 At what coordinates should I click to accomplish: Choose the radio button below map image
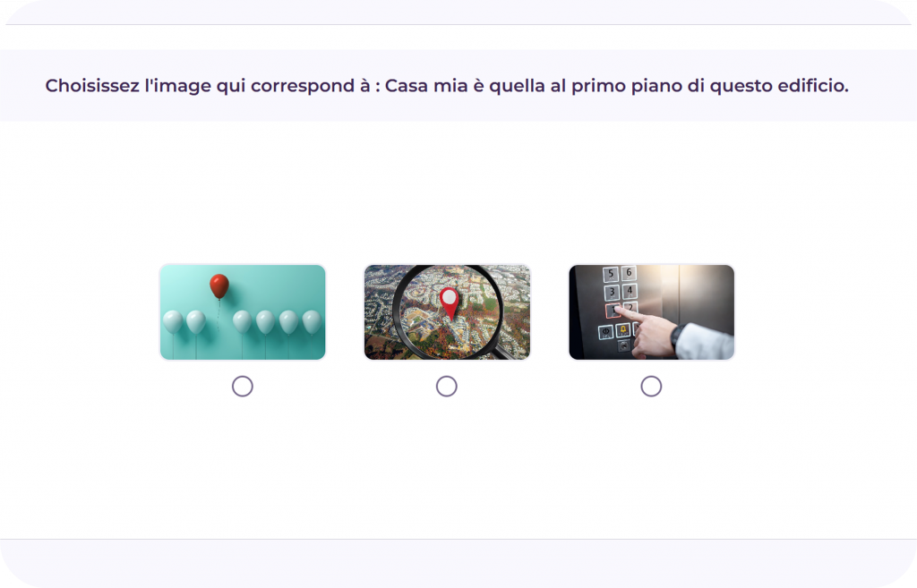click(446, 387)
